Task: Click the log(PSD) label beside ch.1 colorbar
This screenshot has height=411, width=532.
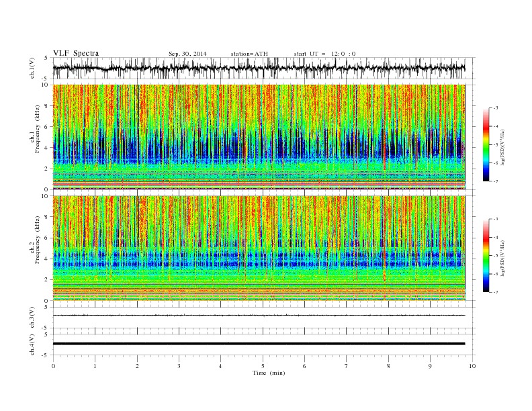Action: pos(503,149)
